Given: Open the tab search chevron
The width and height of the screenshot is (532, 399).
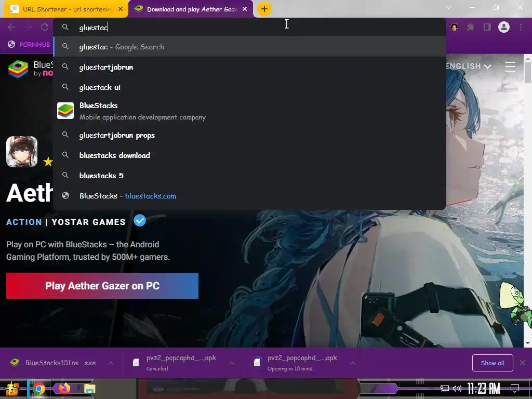Looking at the screenshot, I should (x=448, y=7).
